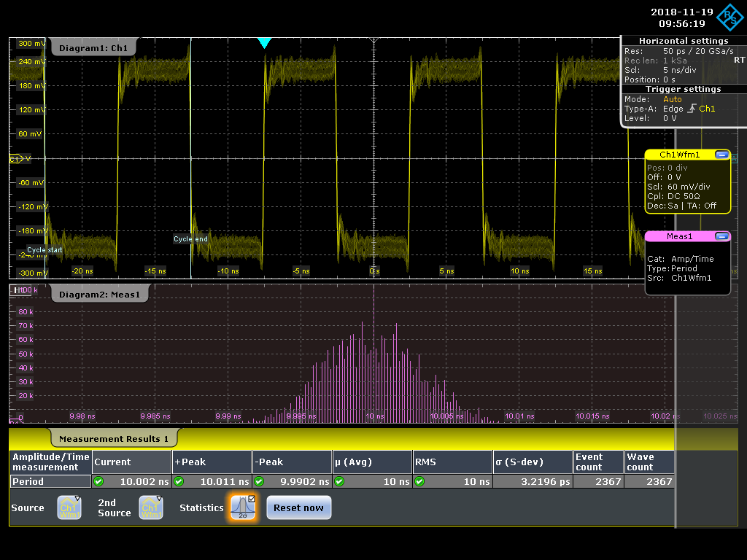The image size is (747, 560).
Task: Click the Position: 0 s setting
Action: 650,79
